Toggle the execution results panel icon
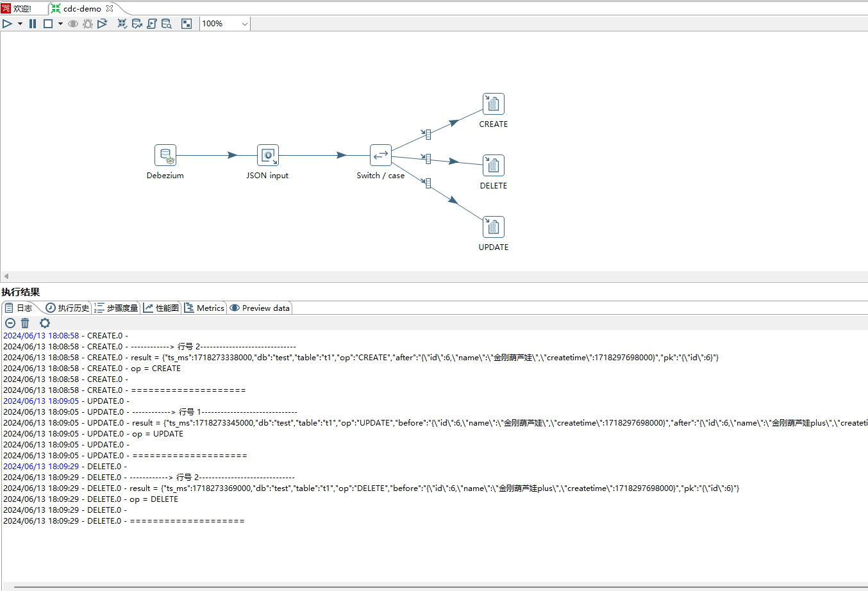This screenshot has width=868, height=591. pos(187,24)
